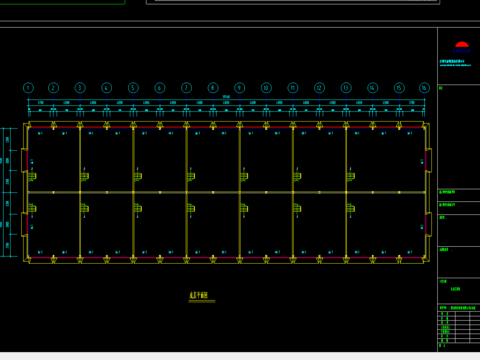Image resolution: width=480 pixels, height=360 pixels.
Task: Select the cyan vertical dimension chain at left edge
Action: coord(9,192)
